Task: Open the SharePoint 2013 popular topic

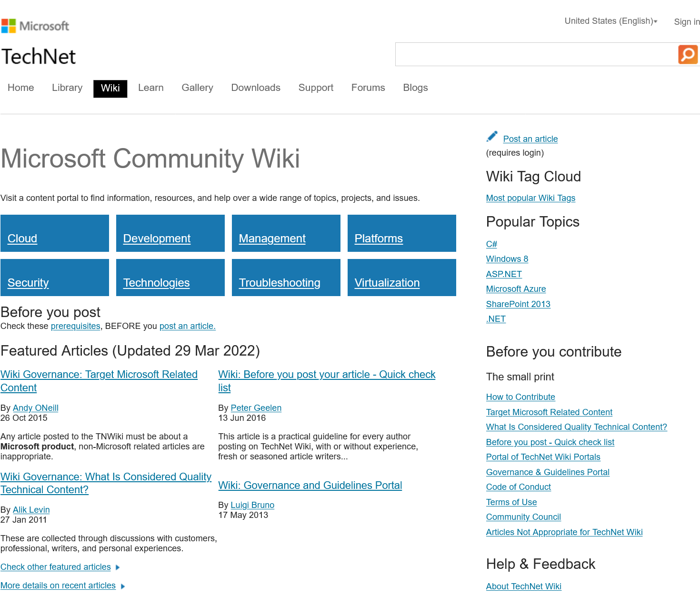Action: click(518, 304)
